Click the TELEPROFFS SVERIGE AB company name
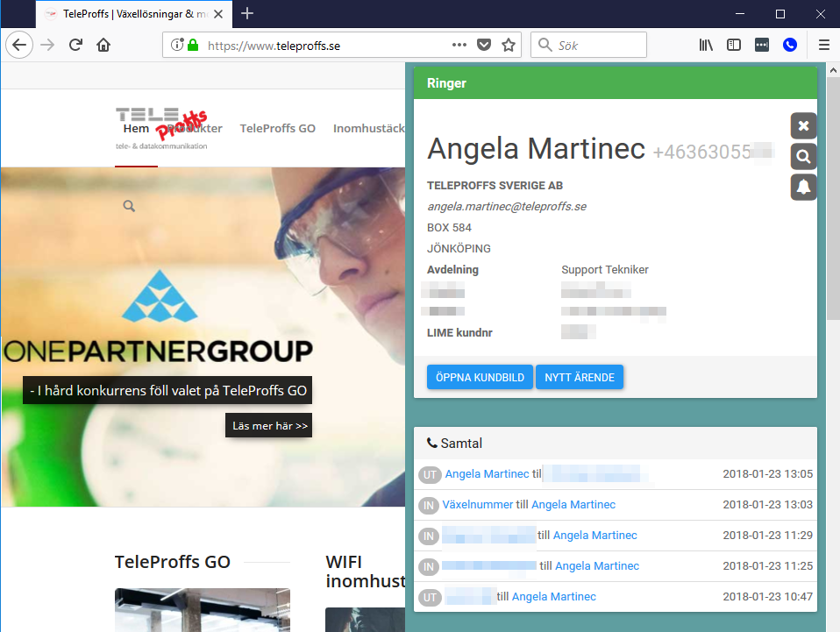The height and width of the screenshot is (632, 840). [x=495, y=185]
